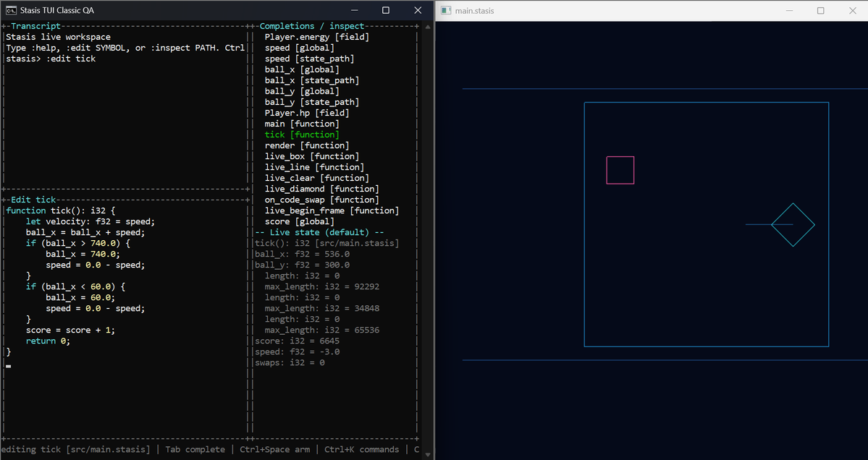Maximize the main.stasis window
Viewport: 868px width, 460px height.
click(821, 11)
